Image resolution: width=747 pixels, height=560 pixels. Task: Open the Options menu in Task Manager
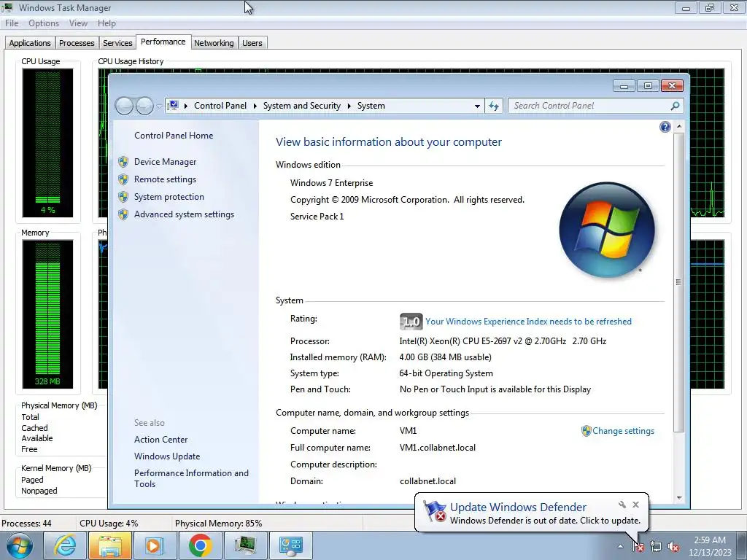(x=43, y=23)
